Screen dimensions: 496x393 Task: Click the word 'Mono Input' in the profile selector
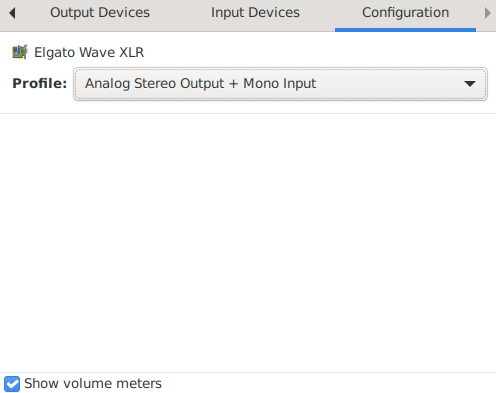coord(279,83)
